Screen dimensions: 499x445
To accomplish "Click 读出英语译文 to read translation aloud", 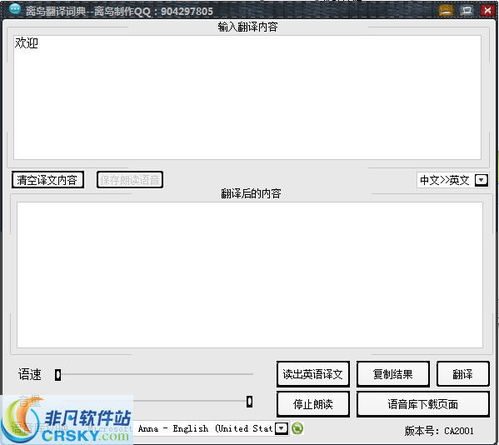I will (x=313, y=374).
